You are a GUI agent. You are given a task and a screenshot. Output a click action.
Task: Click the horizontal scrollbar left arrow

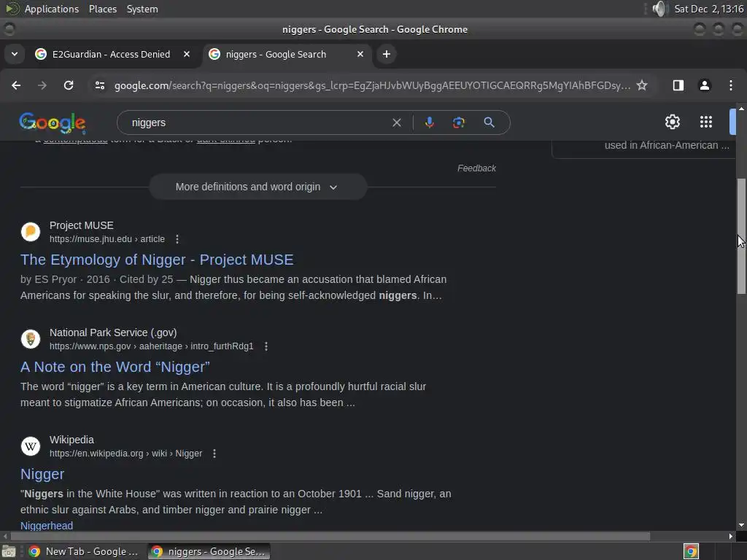click(5, 536)
